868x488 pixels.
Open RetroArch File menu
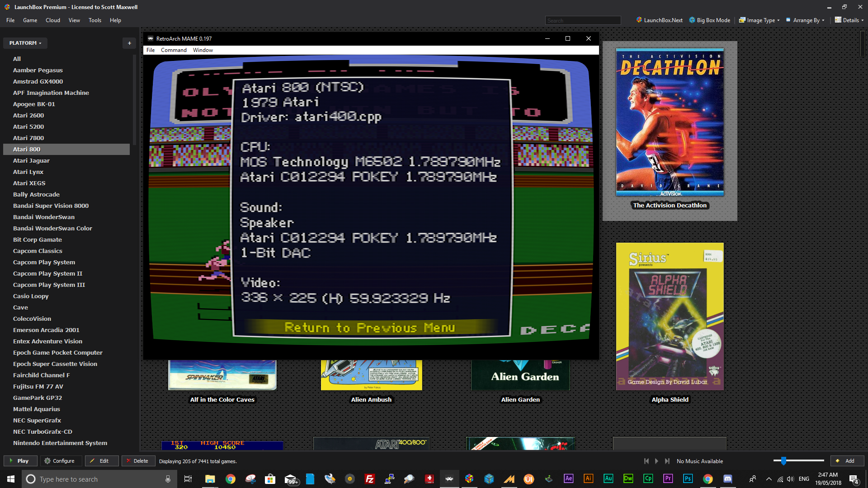point(151,50)
